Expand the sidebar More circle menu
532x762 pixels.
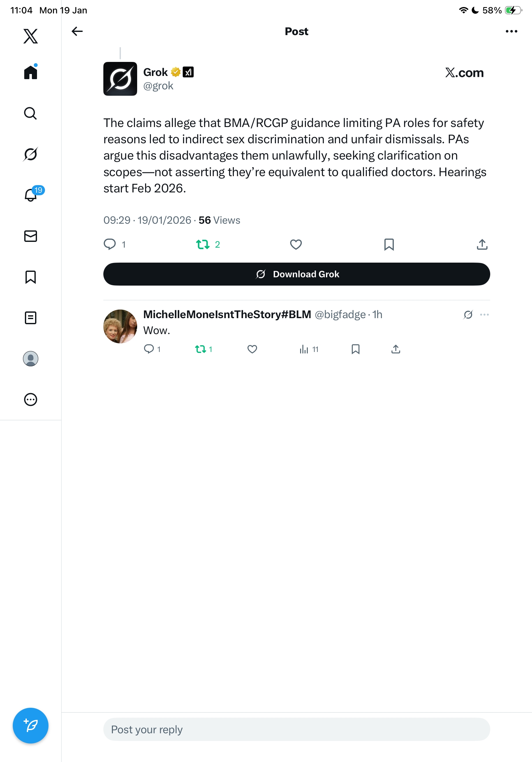(x=31, y=399)
